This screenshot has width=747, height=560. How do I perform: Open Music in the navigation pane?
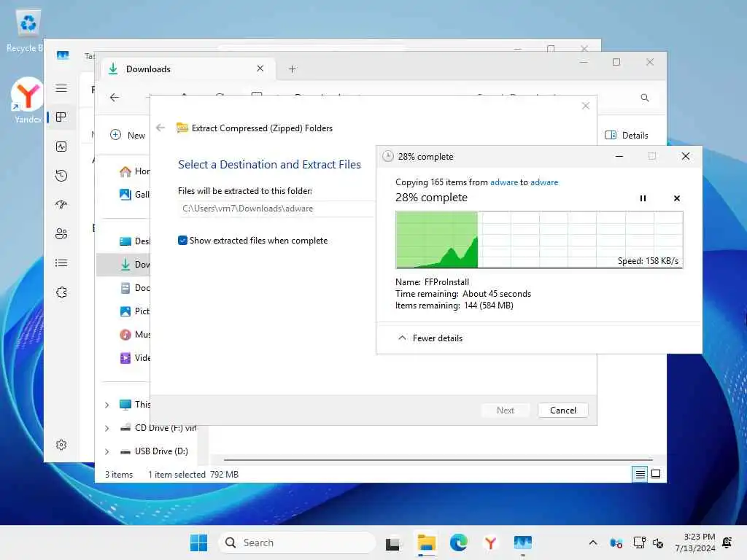click(x=134, y=335)
